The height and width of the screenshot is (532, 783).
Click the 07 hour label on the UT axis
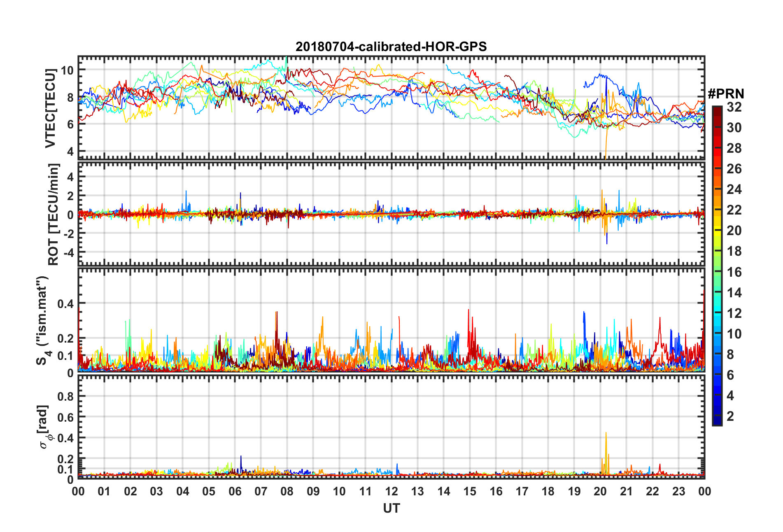(x=261, y=491)
